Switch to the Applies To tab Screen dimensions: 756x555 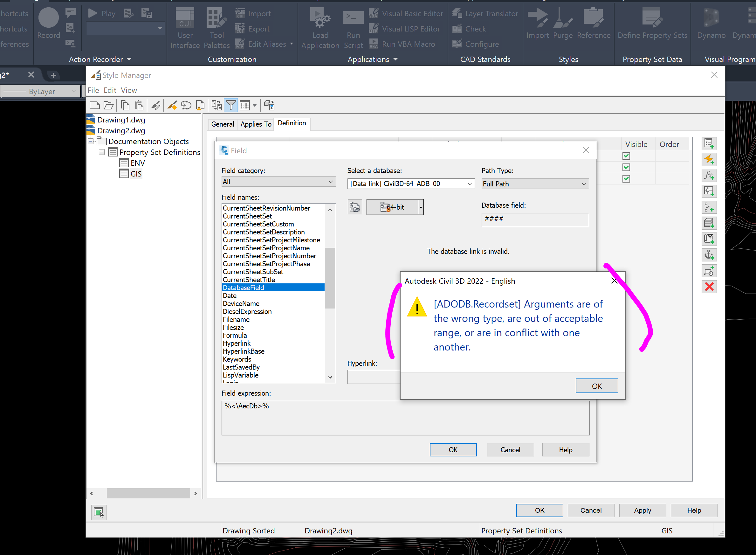[256, 124]
